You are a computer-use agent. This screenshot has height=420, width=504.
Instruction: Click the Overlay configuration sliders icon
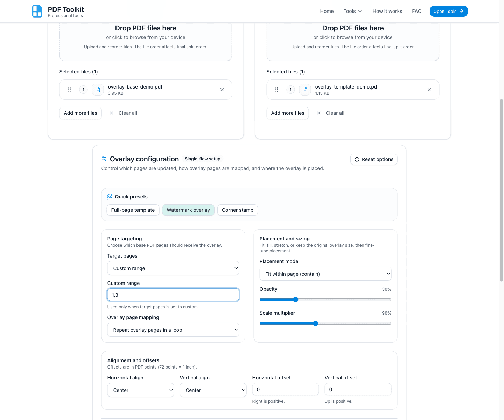coord(104,159)
